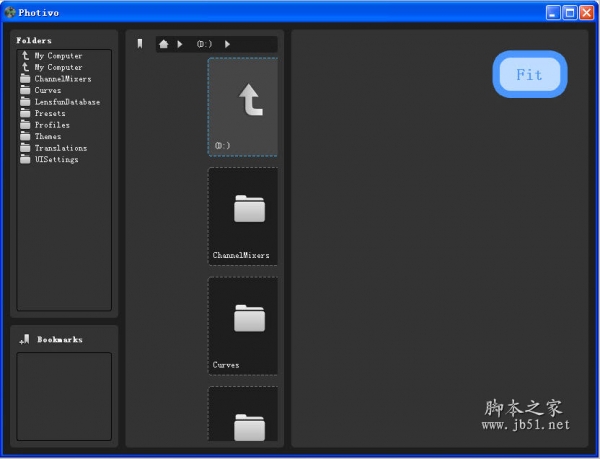Click the up-arrow icon of second My Computer
The image size is (600, 459).
tap(25, 67)
